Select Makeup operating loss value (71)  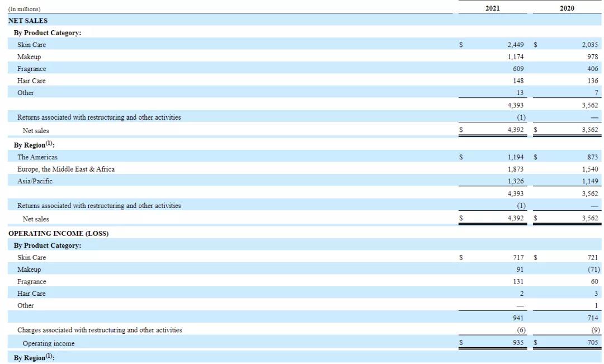pyautogui.click(x=593, y=270)
